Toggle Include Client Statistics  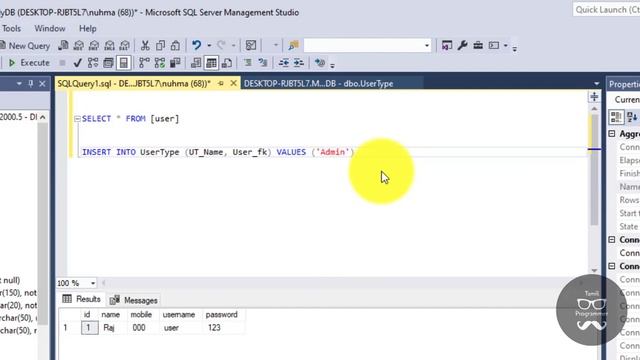(175, 63)
